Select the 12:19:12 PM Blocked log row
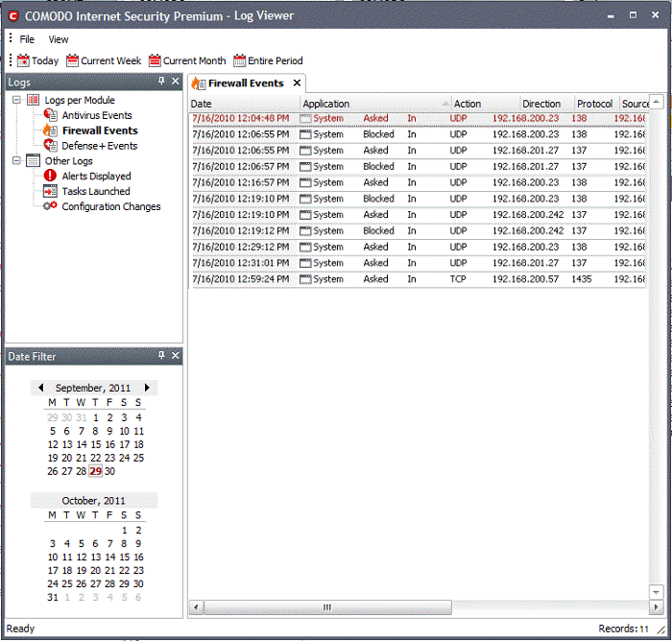Image resolution: width=672 pixels, height=641 pixels. point(419,231)
